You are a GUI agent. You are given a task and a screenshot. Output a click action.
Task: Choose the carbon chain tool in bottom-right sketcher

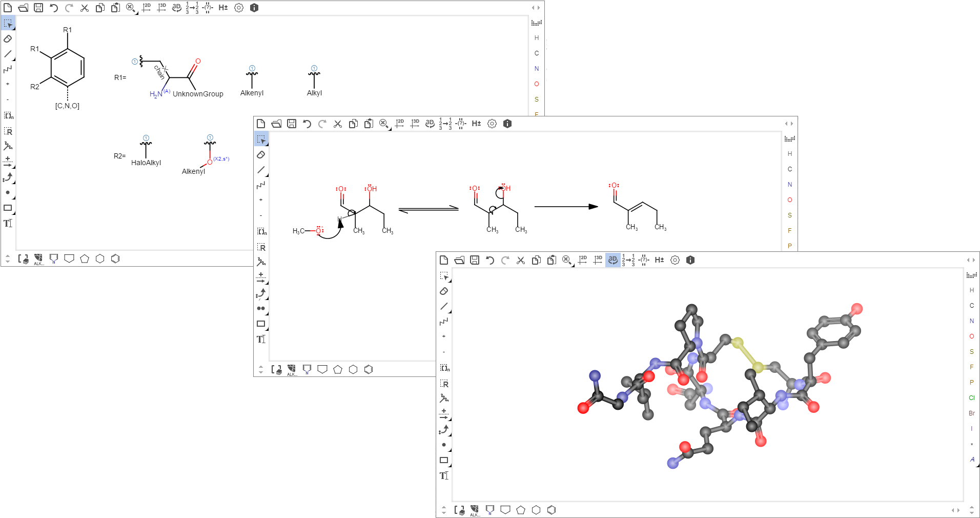click(444, 322)
